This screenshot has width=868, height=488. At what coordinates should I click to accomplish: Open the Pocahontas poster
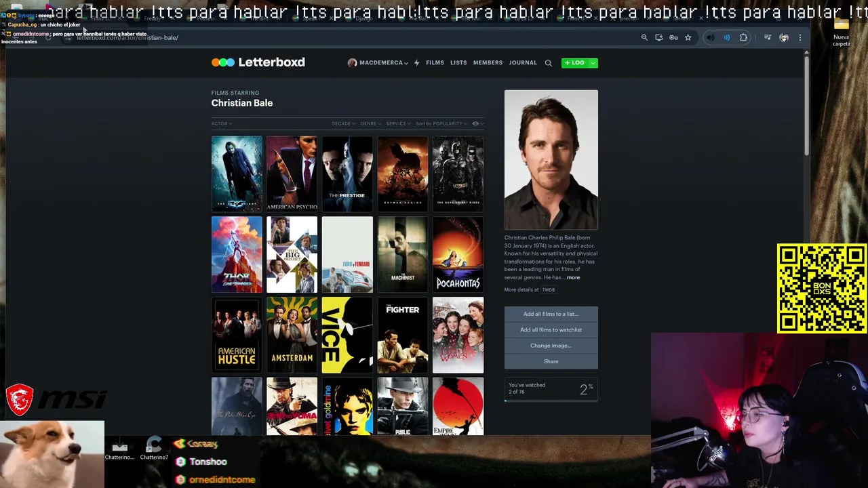point(458,255)
